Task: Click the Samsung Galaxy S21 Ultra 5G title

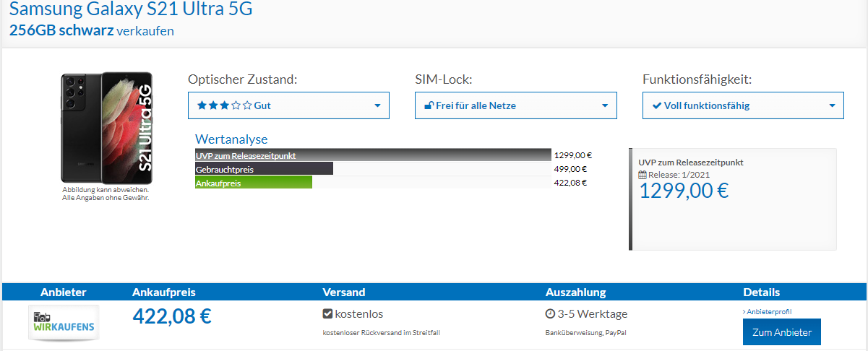Action: click(x=132, y=10)
